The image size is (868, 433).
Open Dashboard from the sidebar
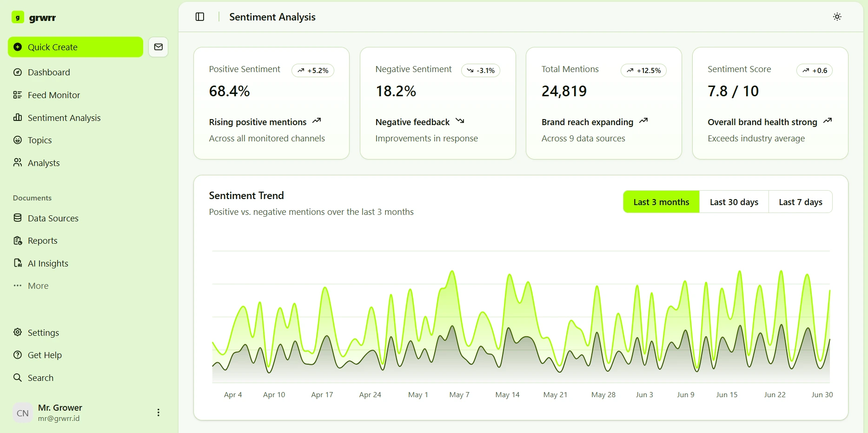pos(48,72)
